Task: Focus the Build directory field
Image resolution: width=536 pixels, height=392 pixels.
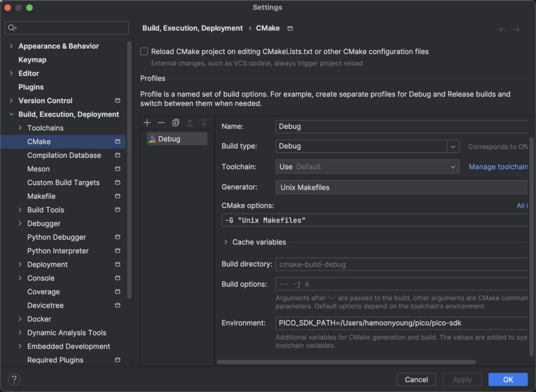Action: [401, 264]
